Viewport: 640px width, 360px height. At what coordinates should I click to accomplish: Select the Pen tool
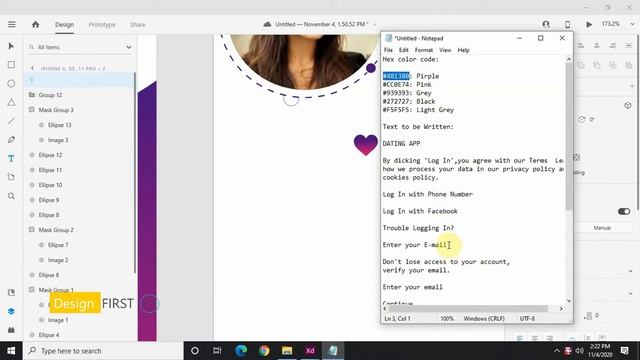pyautogui.click(x=11, y=140)
